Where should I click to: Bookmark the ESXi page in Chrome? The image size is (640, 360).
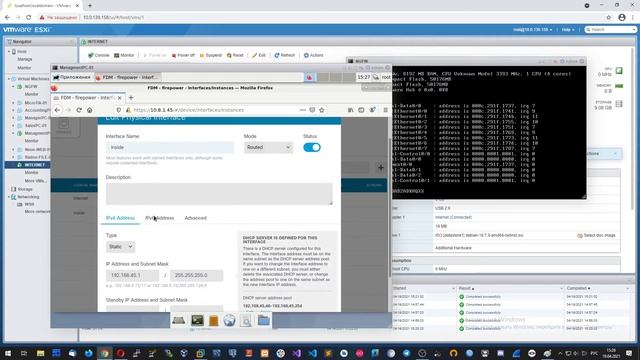point(609,18)
